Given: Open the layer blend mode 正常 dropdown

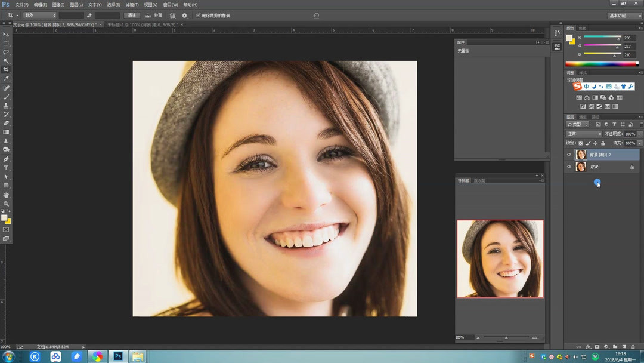Looking at the screenshot, I should [x=584, y=134].
